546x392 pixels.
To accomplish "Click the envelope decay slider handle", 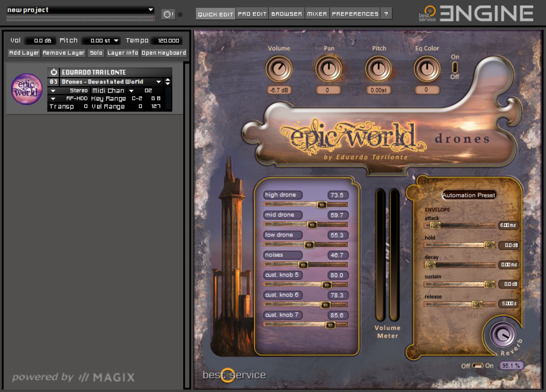I will (430, 265).
